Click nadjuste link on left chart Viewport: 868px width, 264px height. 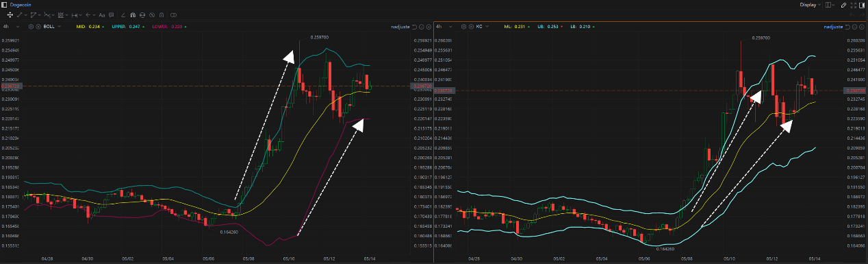coord(400,27)
